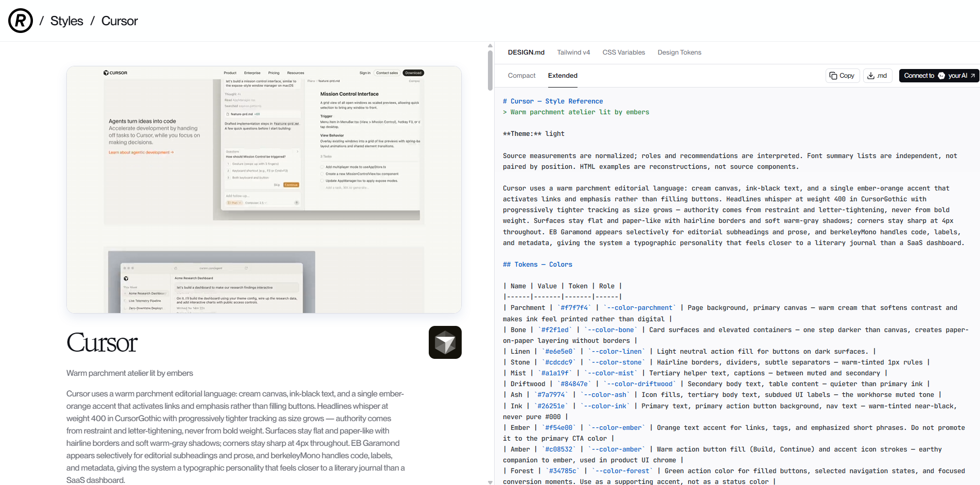This screenshot has height=485, width=980.
Task: Click the 'Name' column header in the table
Action: (518, 286)
